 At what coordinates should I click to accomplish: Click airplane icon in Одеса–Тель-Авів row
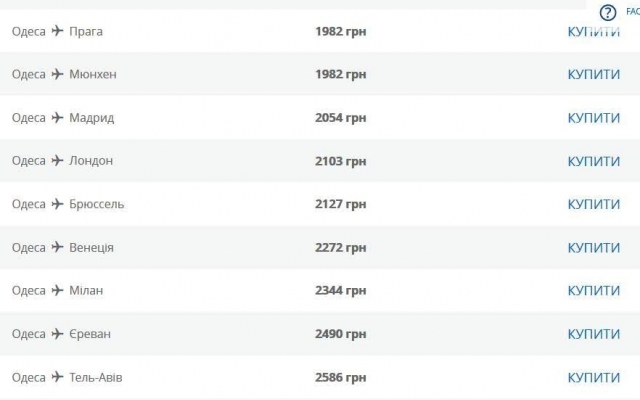coord(58,377)
